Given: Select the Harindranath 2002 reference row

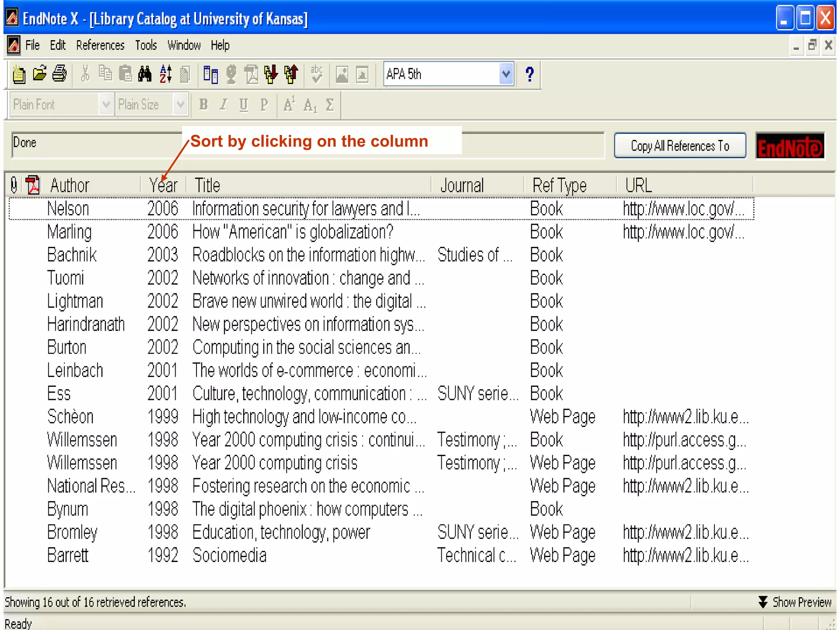Looking at the screenshot, I should pos(381,324).
